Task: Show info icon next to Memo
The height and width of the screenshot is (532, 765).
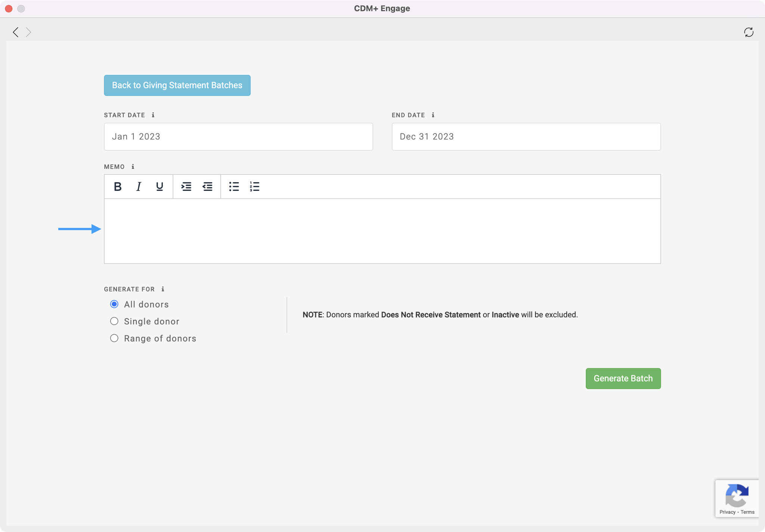Action: (x=133, y=167)
